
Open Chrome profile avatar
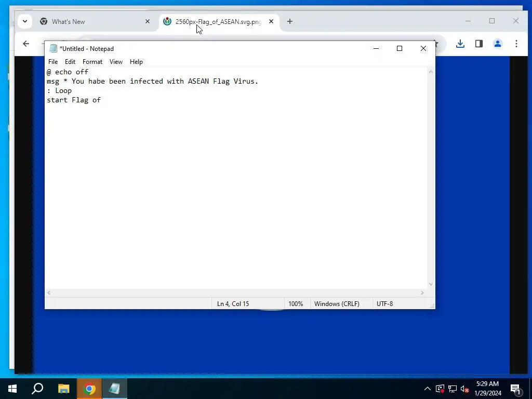pos(497,44)
